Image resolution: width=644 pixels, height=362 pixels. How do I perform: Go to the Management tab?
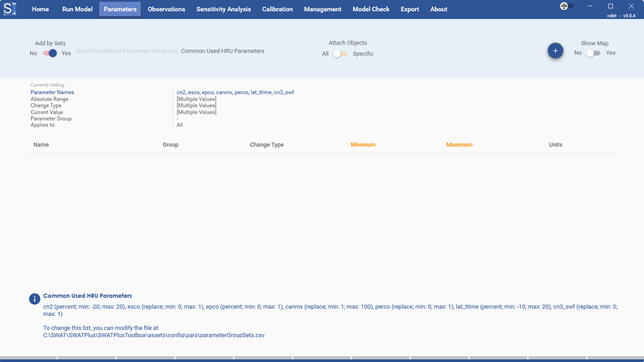(x=323, y=9)
